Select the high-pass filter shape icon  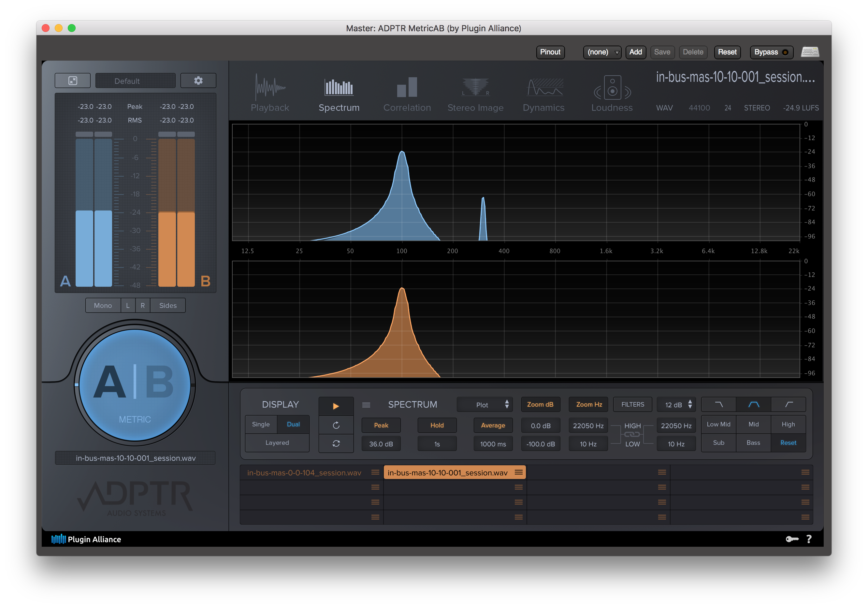click(x=788, y=405)
